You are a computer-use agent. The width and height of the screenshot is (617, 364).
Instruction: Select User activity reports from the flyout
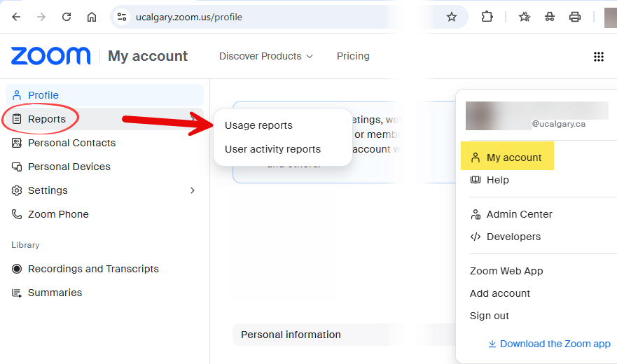tap(272, 149)
